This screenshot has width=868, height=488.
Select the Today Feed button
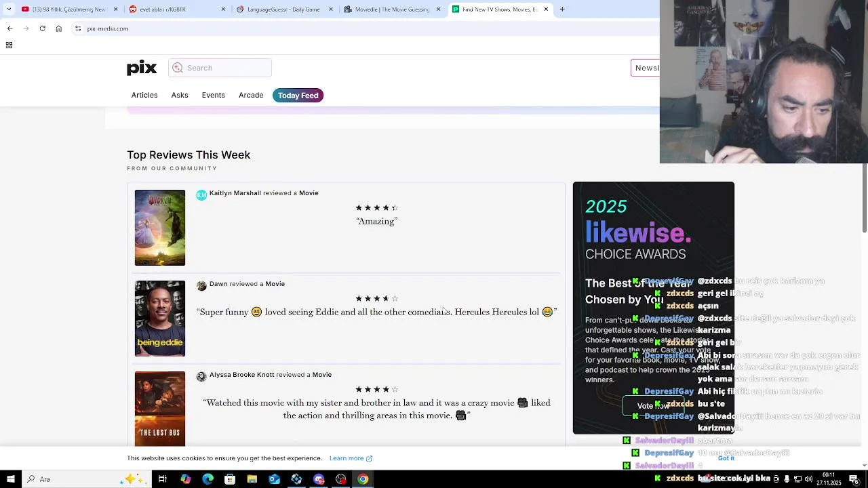298,96
